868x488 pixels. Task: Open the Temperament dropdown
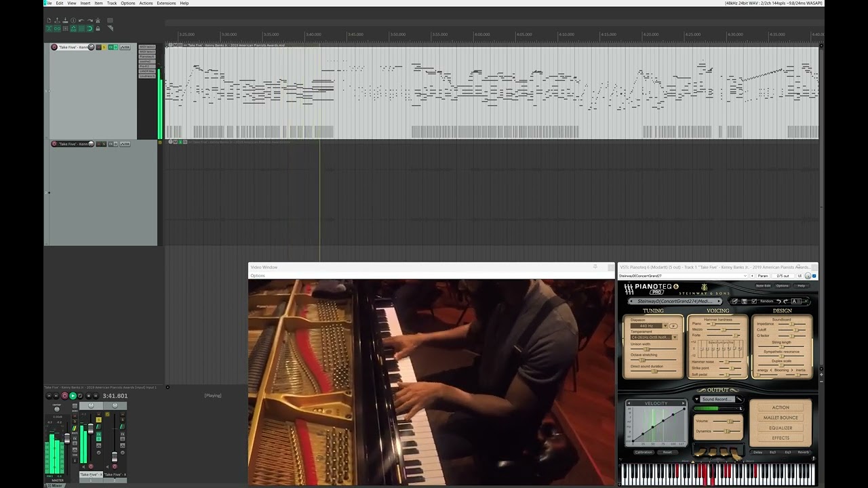pos(654,338)
